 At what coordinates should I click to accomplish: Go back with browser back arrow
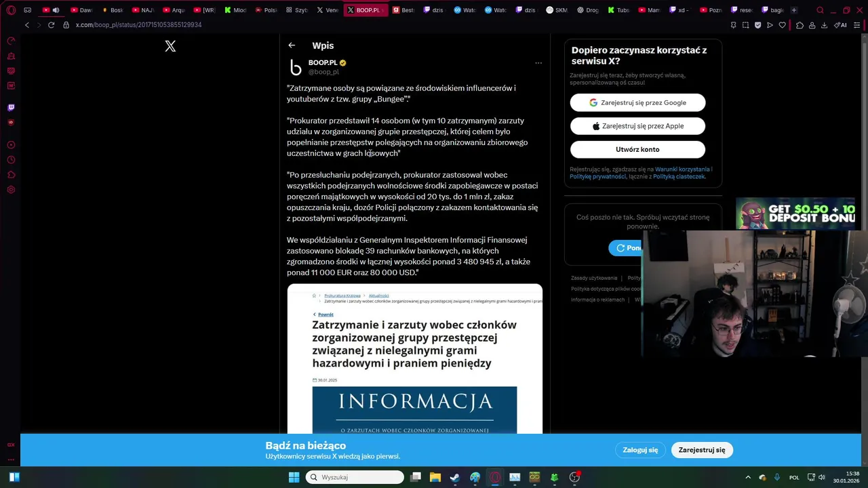coord(26,25)
